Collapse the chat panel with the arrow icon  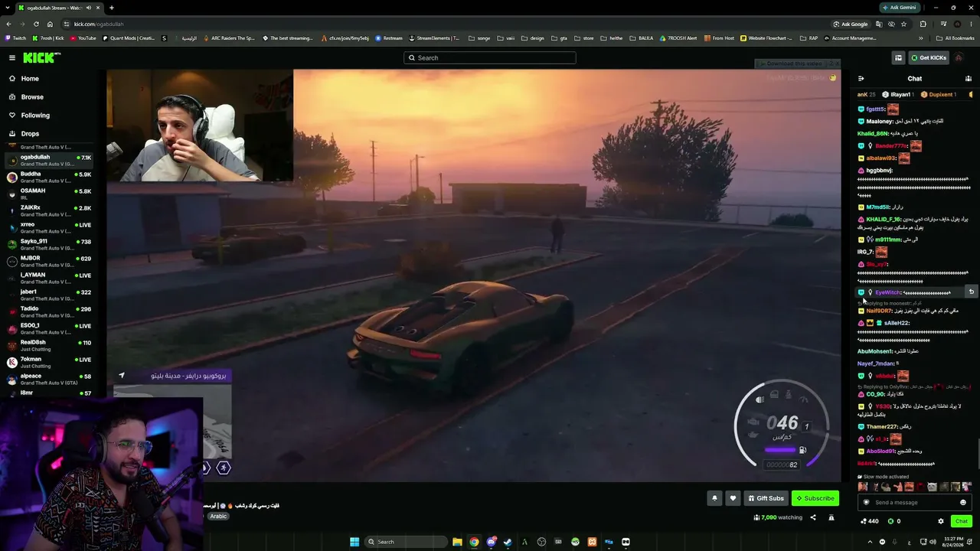861,79
